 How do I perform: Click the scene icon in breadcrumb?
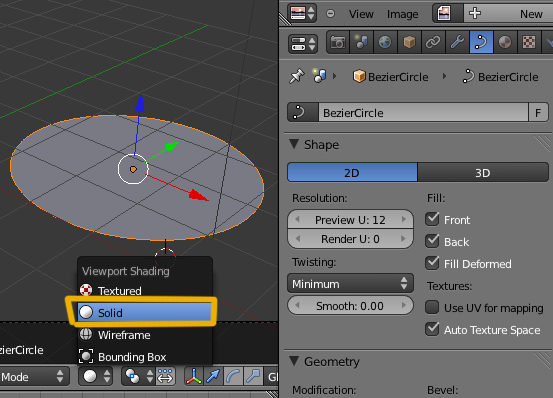pyautogui.click(x=319, y=76)
